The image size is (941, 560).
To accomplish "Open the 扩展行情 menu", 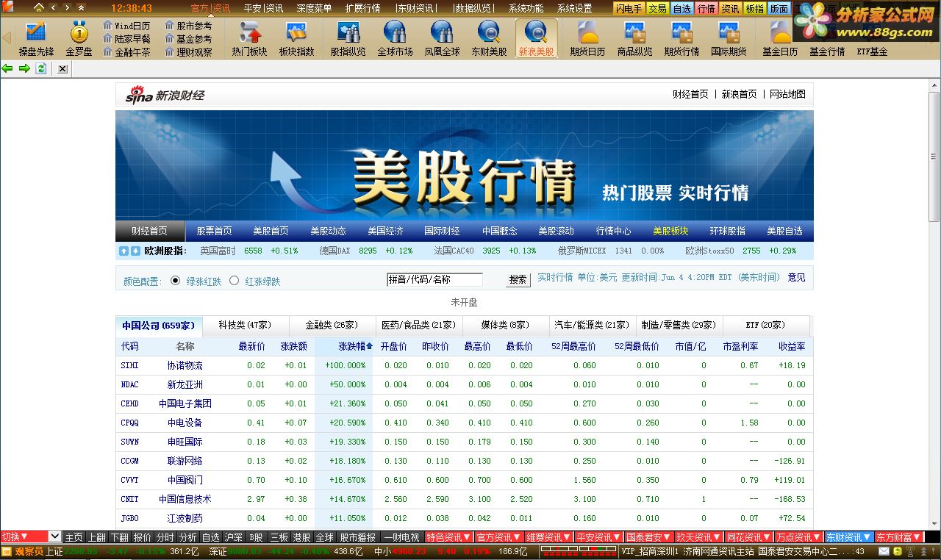I will click(x=362, y=9).
